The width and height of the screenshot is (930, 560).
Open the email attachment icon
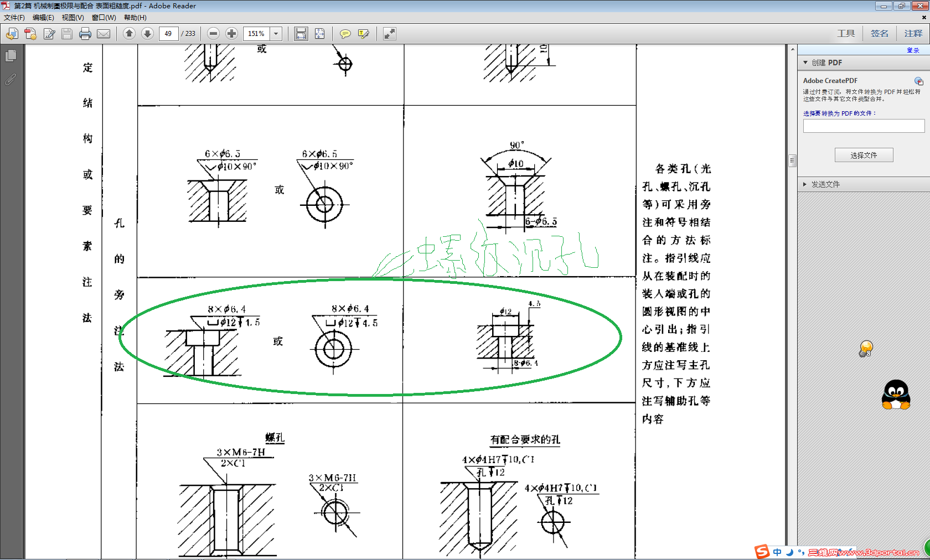(104, 34)
